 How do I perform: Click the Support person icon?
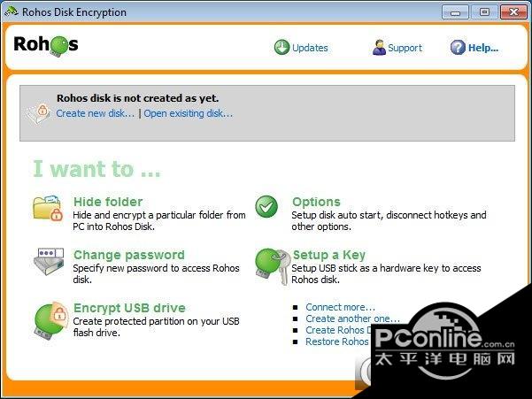(x=379, y=48)
